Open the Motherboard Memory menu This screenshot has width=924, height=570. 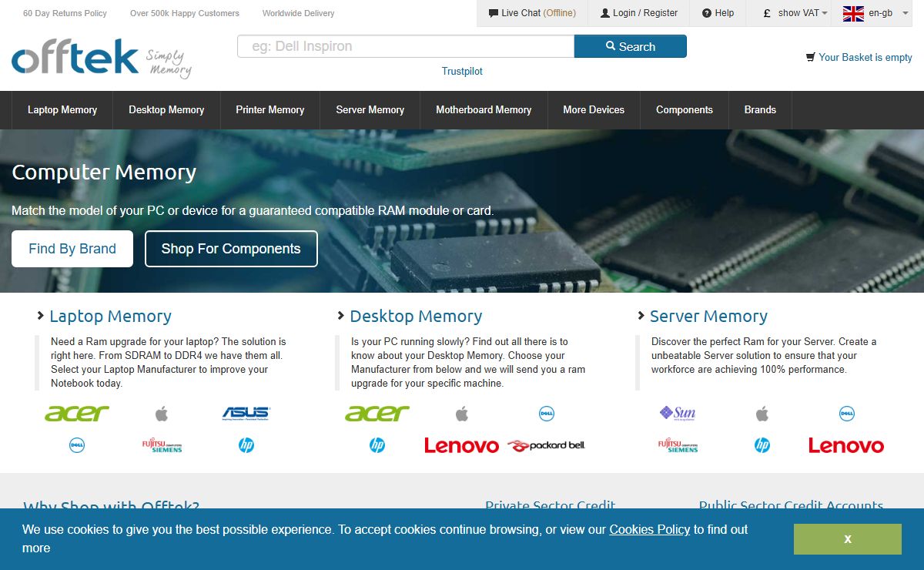484,110
